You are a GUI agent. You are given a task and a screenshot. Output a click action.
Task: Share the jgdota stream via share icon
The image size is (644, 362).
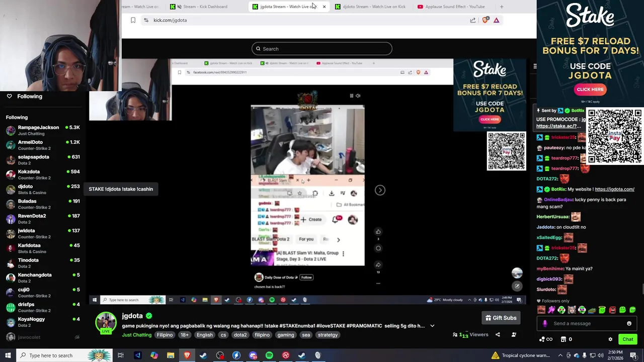(x=498, y=335)
